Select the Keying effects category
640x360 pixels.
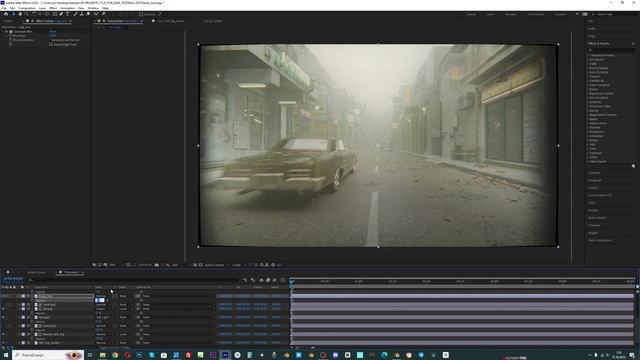(x=593, y=111)
